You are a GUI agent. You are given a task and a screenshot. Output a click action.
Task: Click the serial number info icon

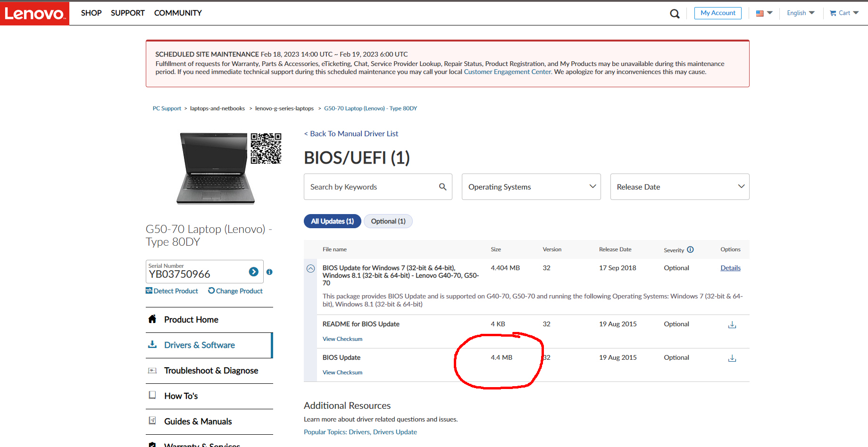click(269, 272)
